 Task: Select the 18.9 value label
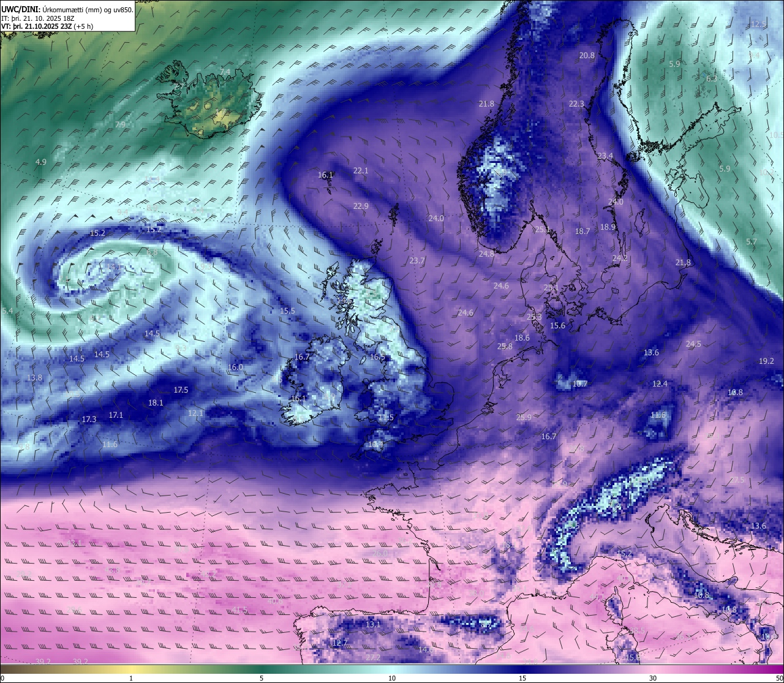608,227
